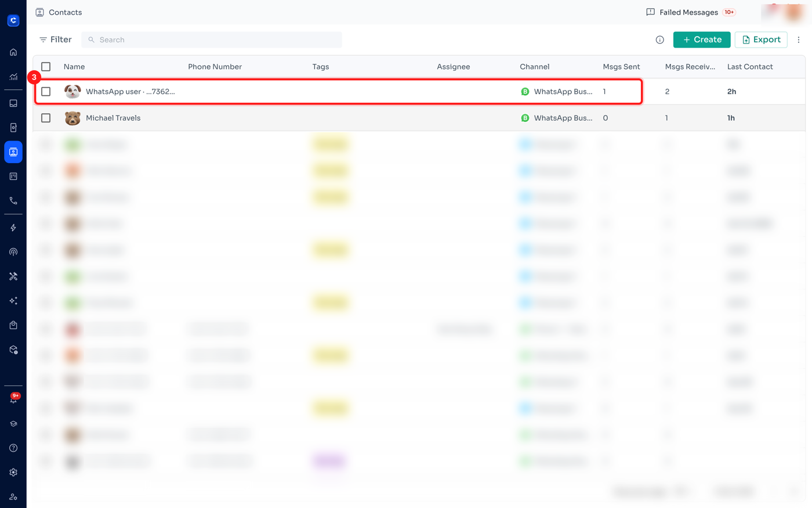
Task: Open the AI sparkles sidebar icon
Action: coord(13,301)
